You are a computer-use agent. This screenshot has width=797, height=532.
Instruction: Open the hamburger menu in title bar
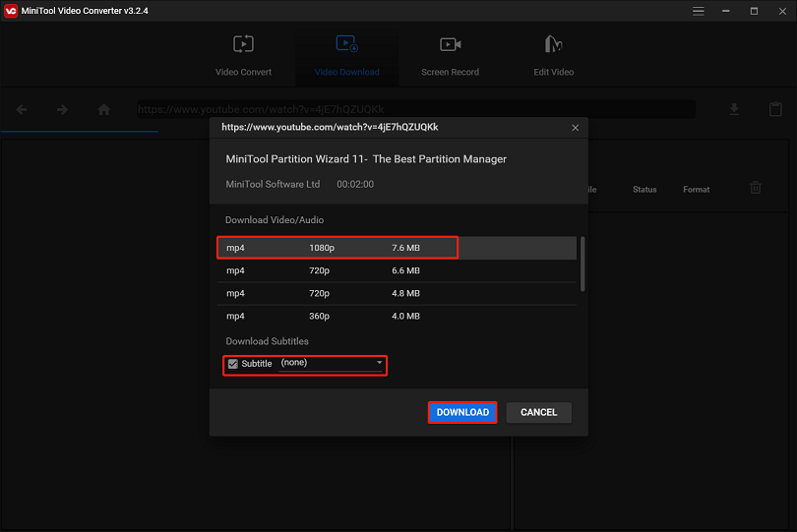point(699,11)
